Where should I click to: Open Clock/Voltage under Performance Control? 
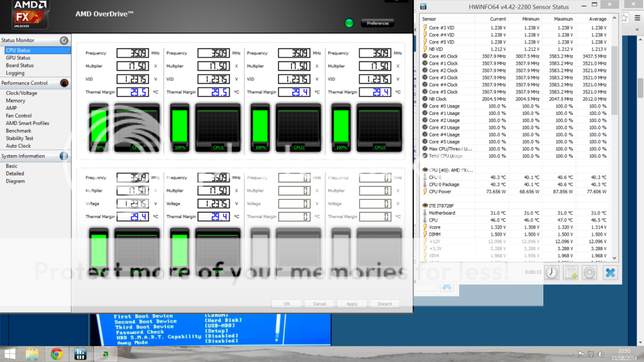[21, 93]
